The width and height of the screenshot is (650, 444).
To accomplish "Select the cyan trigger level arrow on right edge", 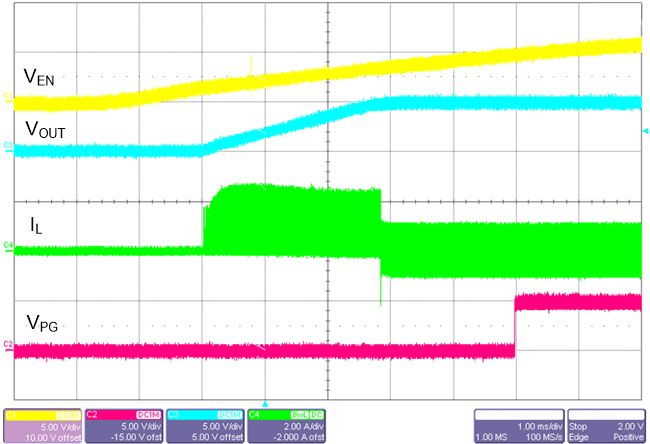I will (x=644, y=131).
